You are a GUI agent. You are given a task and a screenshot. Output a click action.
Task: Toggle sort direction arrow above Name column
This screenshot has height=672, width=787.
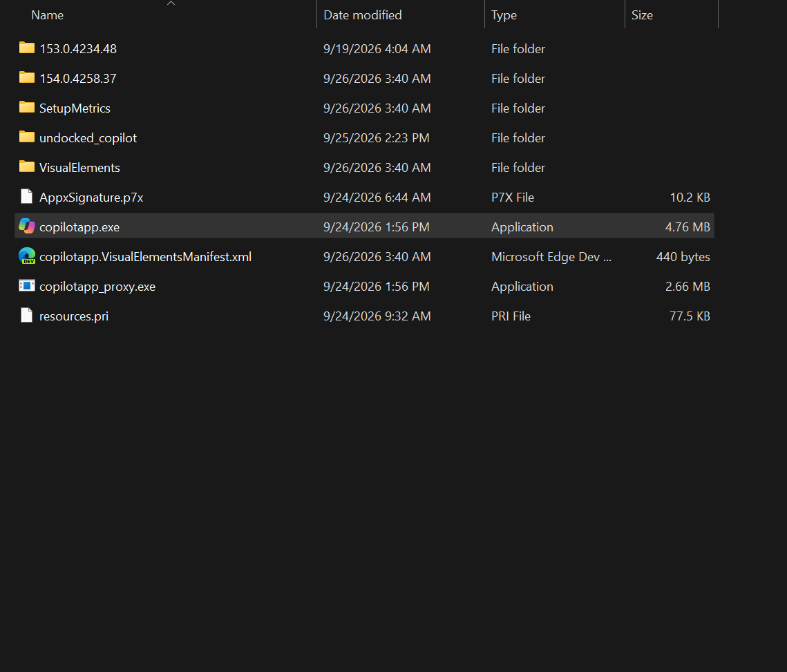coord(171,3)
